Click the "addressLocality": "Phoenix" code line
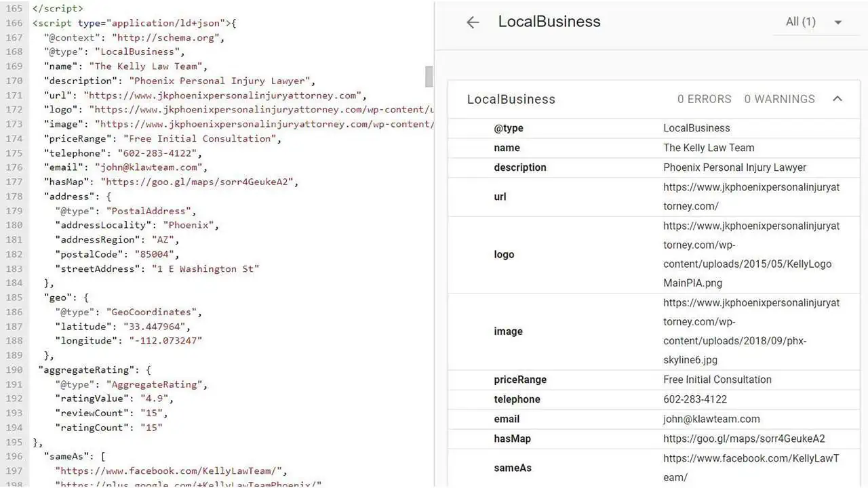Viewport: 868px width, 488px height. [137, 225]
